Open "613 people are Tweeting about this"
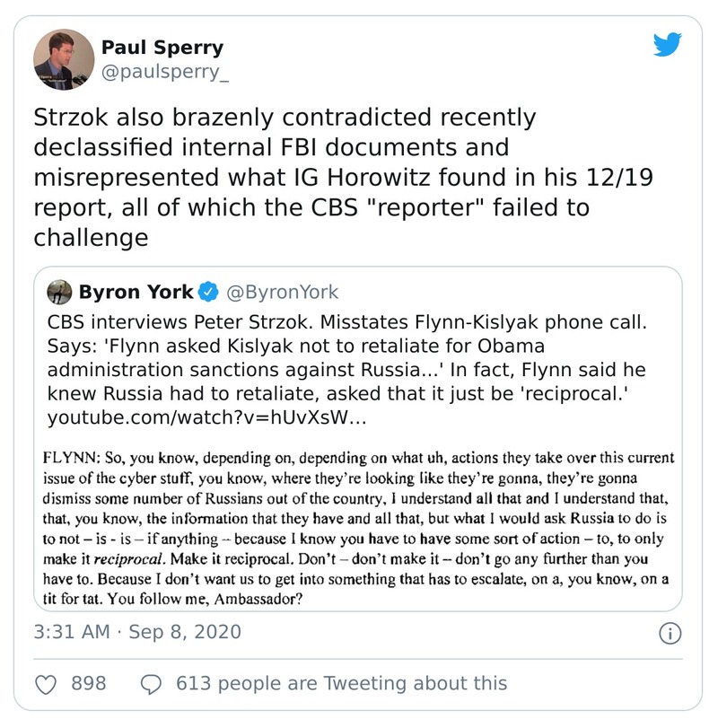Viewport: 718px width, 728px height. 340,684
